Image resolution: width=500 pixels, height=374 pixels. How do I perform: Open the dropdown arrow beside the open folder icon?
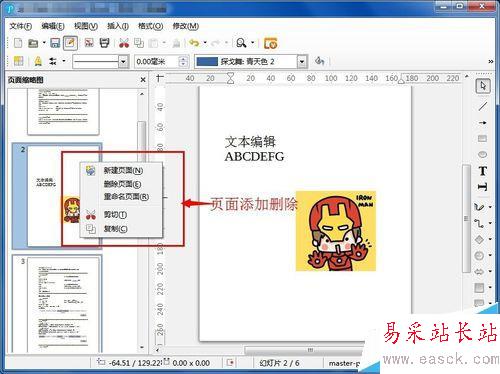coord(44,43)
